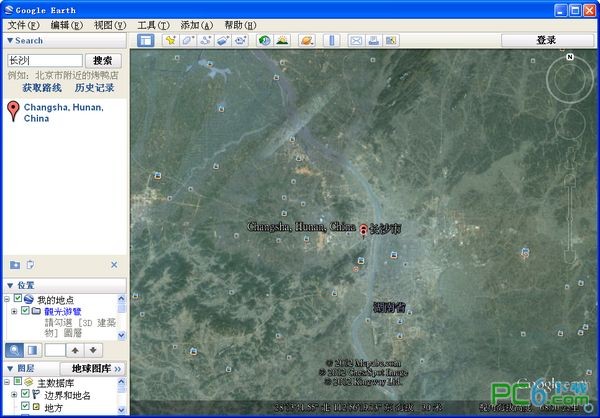The image size is (600, 418).
Task: Click the record a tour tool
Action: click(241, 40)
